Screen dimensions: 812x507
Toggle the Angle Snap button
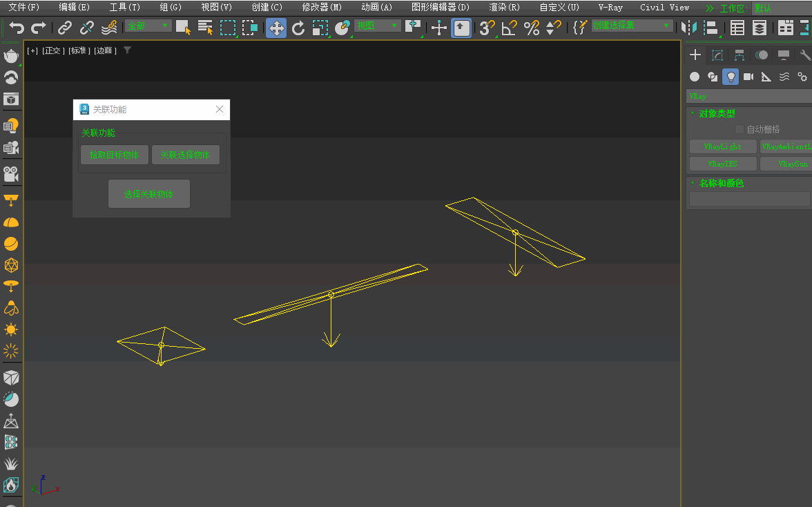pyautogui.click(x=509, y=28)
